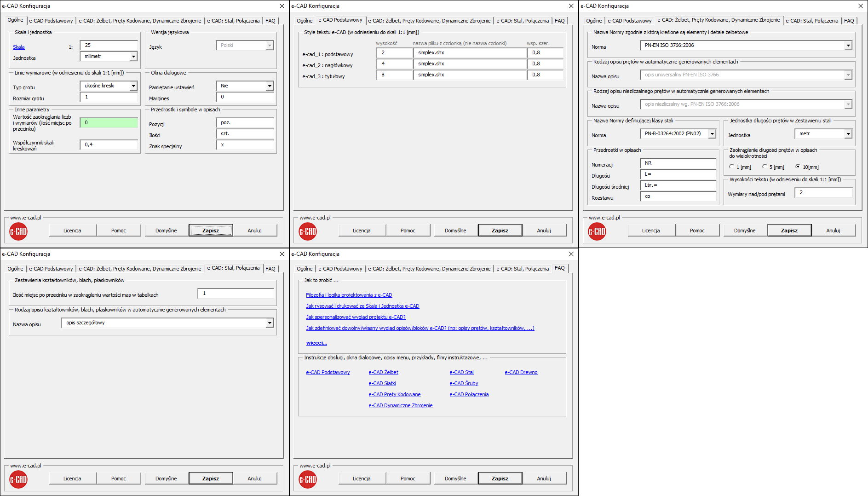Viewport: 868px width, 496px height.
Task: Click Domyślne in the Żelbet norms window
Action: (x=745, y=231)
